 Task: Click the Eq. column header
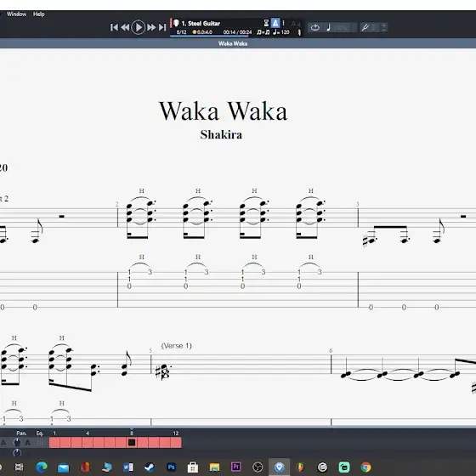click(39, 433)
